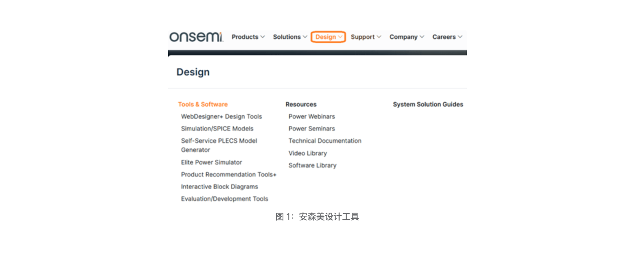Go to Technical Documentation
Image resolution: width=644 pixels, height=256 pixels.
tap(325, 141)
